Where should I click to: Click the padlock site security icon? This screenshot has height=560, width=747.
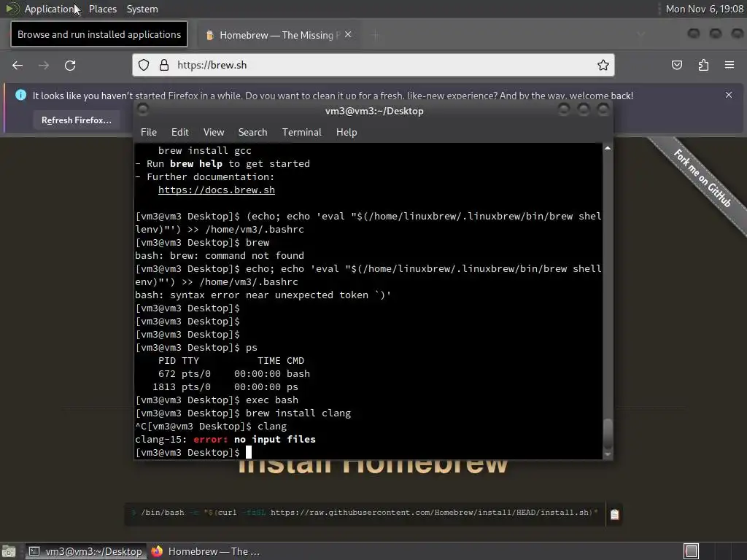164,65
